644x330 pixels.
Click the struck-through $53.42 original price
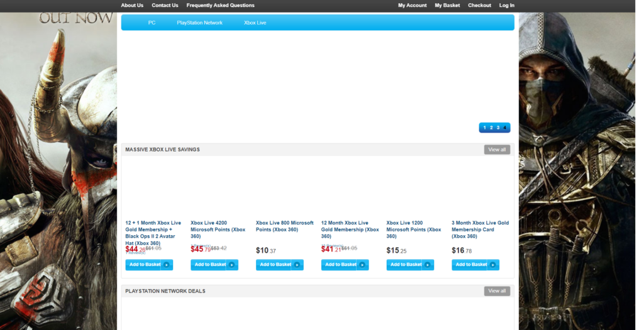pyautogui.click(x=219, y=248)
